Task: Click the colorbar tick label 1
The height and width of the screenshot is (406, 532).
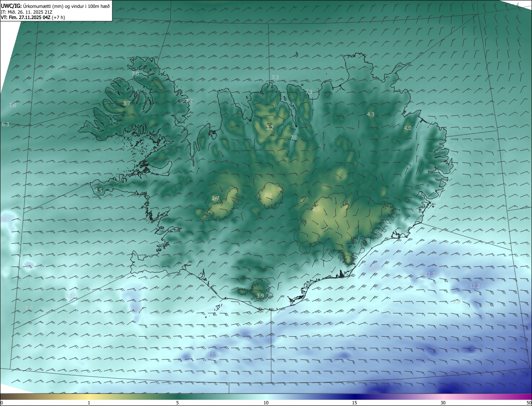Action: pos(89,403)
